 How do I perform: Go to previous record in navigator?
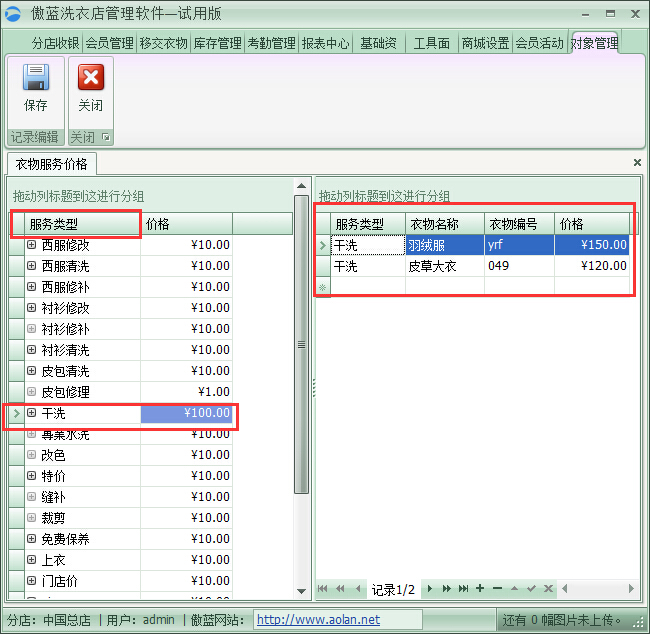click(358, 588)
